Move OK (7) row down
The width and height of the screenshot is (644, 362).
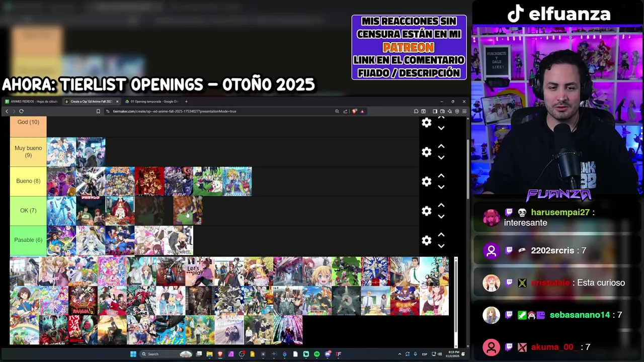click(x=441, y=216)
